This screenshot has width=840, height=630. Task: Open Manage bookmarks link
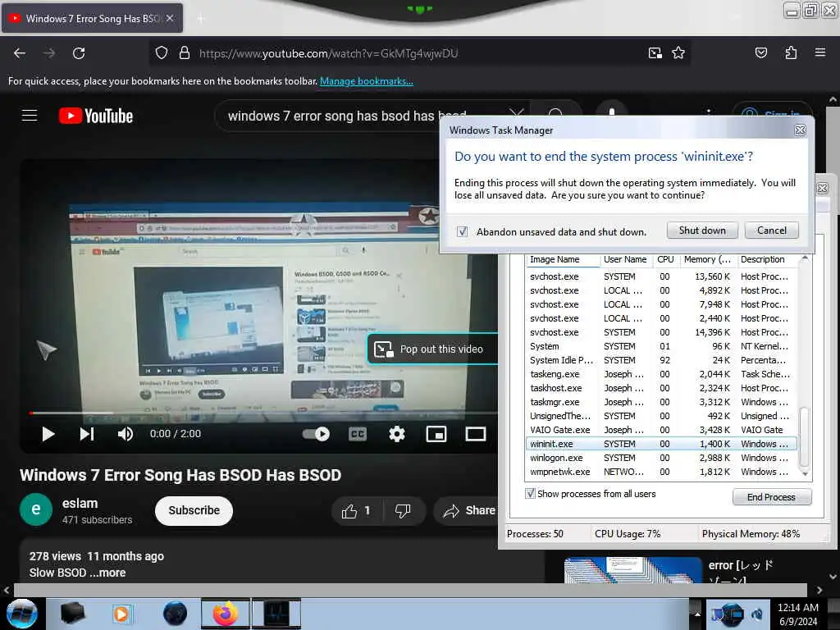[367, 81]
